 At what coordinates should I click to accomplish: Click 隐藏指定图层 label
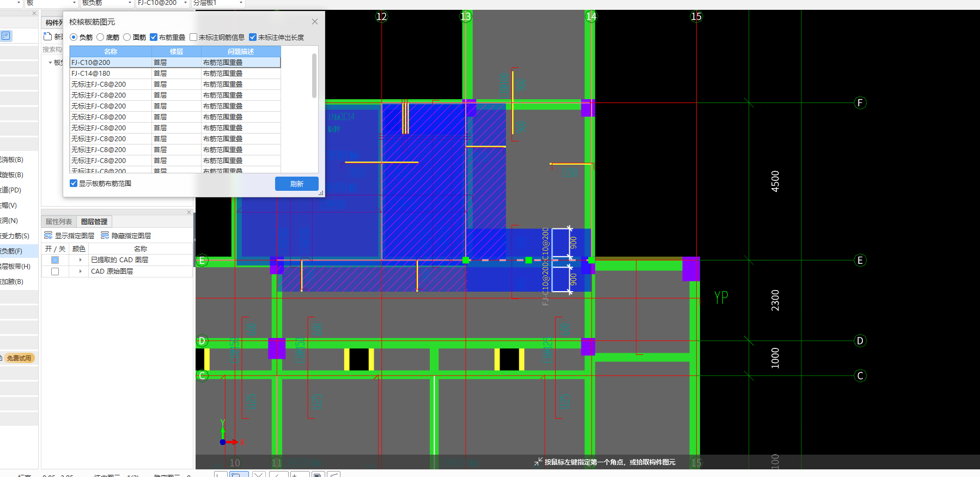tap(131, 236)
